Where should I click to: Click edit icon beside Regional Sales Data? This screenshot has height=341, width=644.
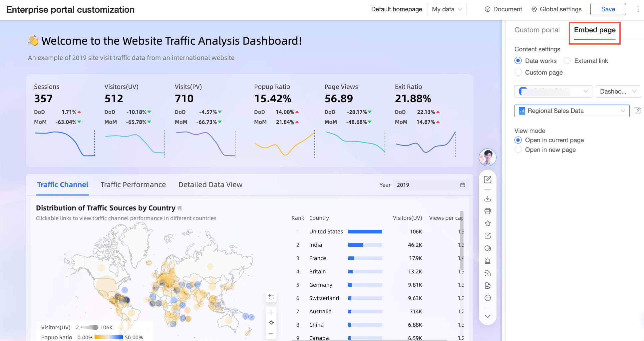[x=637, y=111]
